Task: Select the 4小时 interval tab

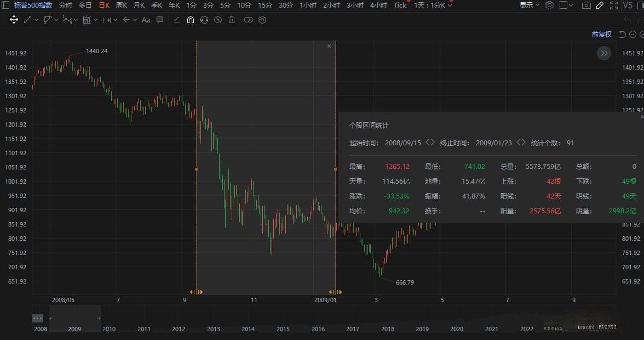Action: pos(378,5)
